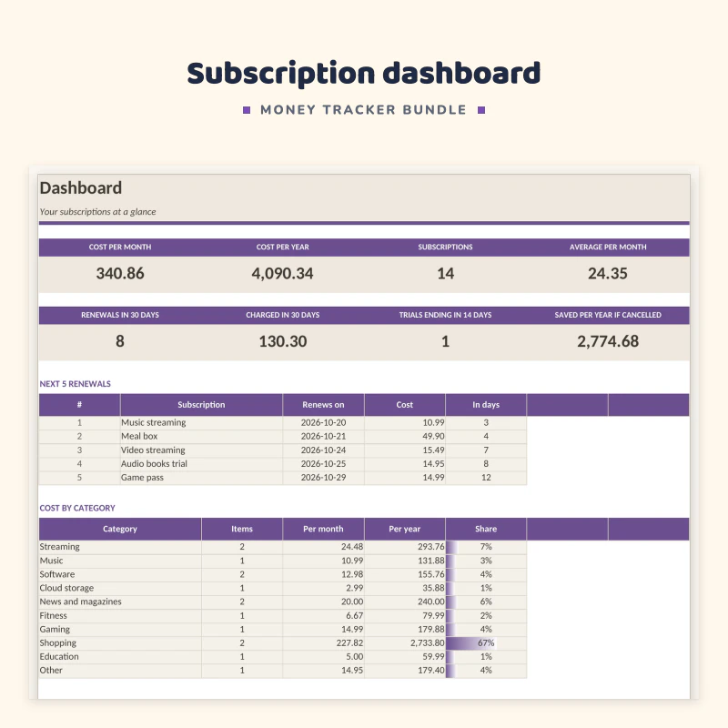Select the 'Meal box' subscription cell
The width and height of the screenshot is (728, 728).
(x=201, y=437)
